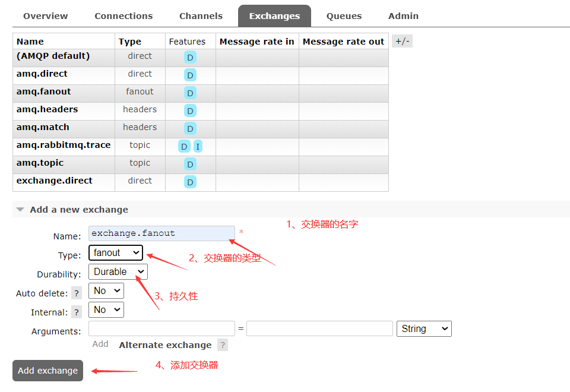The width and height of the screenshot is (570, 392).
Task: Click the D badge in exchange.direct row
Action: [x=190, y=182]
